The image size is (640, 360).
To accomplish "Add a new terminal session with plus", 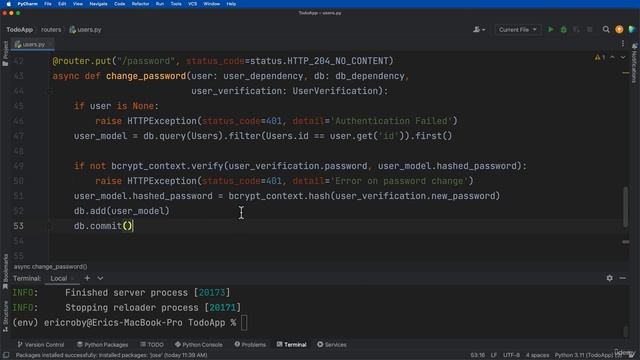I will pyautogui.click(x=87, y=278).
